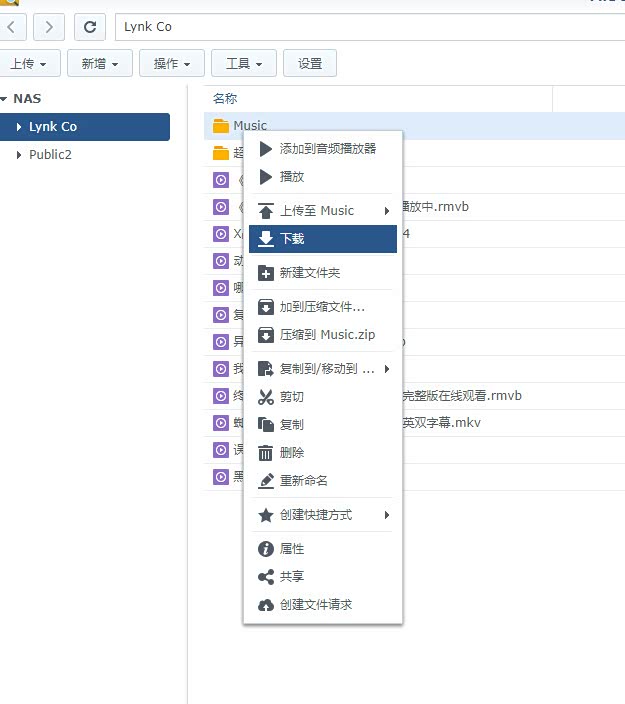Expand the Public2 tree node
Viewport: 625px width, 704px height.
pos(19,155)
